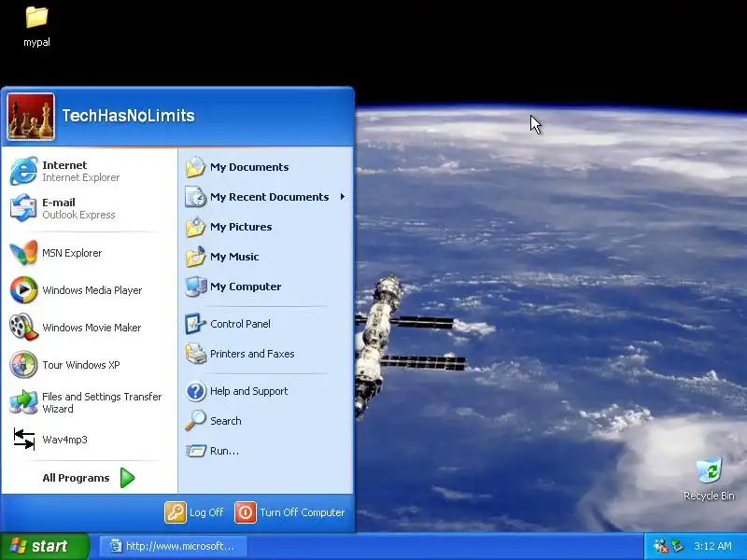Click the Tour Windows XP label
This screenshot has width=747, height=560.
81,365
